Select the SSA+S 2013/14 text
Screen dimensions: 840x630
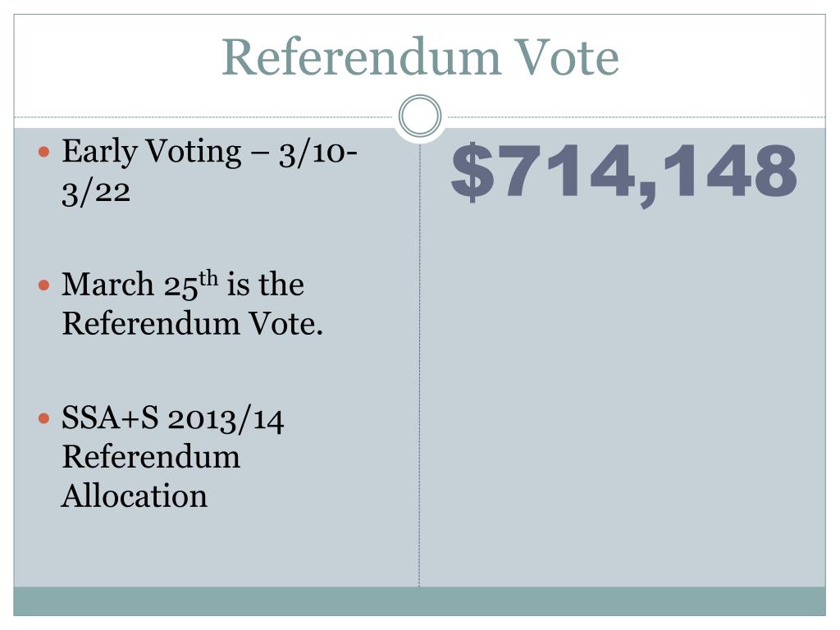[x=172, y=418]
